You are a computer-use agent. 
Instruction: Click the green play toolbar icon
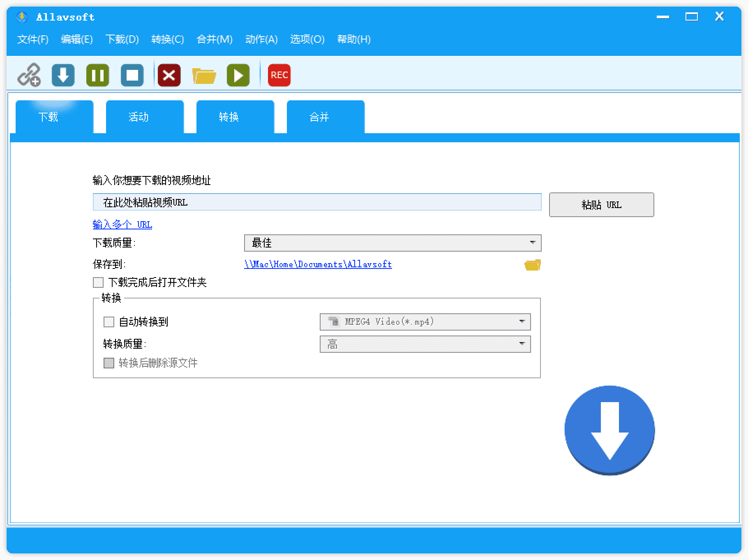[x=238, y=75]
